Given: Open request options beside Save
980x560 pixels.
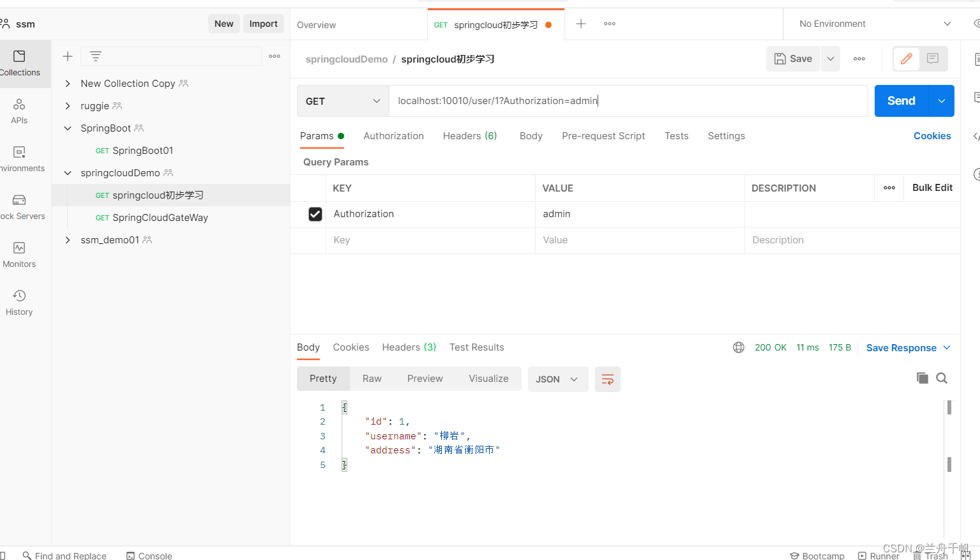Looking at the screenshot, I should 859,59.
